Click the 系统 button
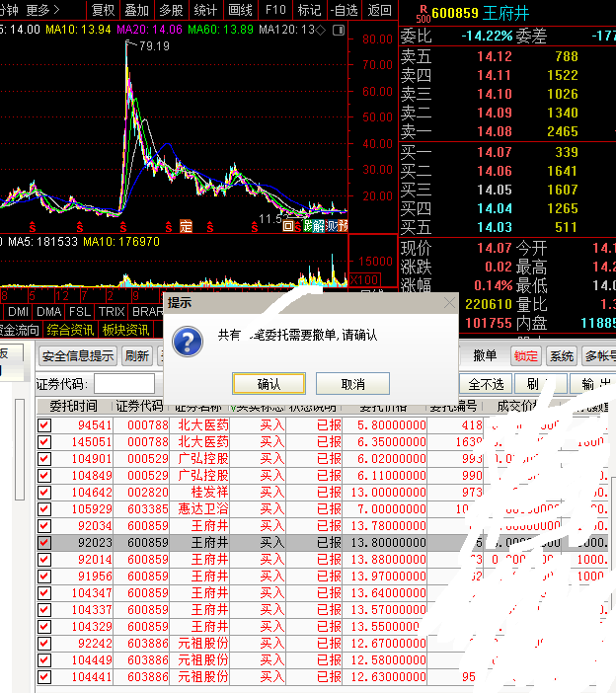This screenshot has width=616, height=693. pyautogui.click(x=561, y=355)
